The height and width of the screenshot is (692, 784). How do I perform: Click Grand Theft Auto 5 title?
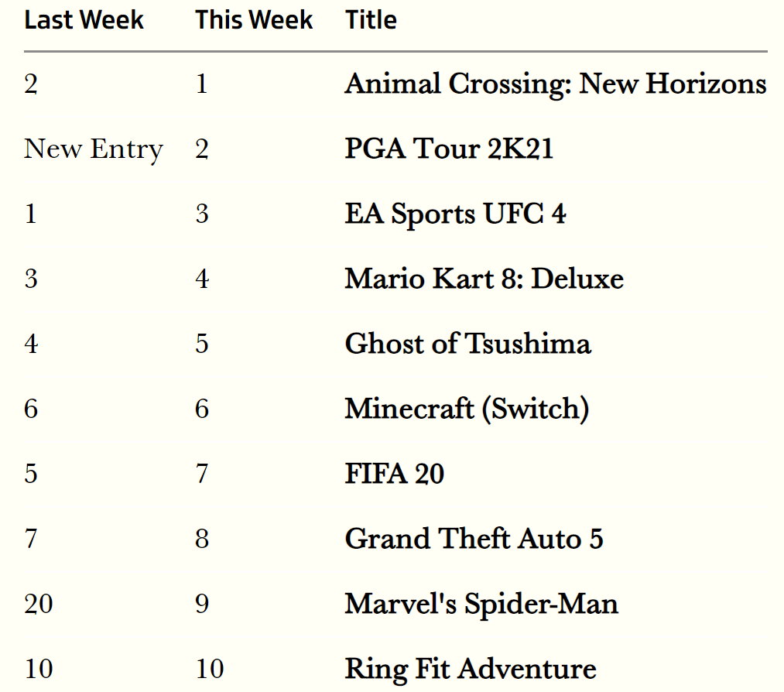(474, 539)
